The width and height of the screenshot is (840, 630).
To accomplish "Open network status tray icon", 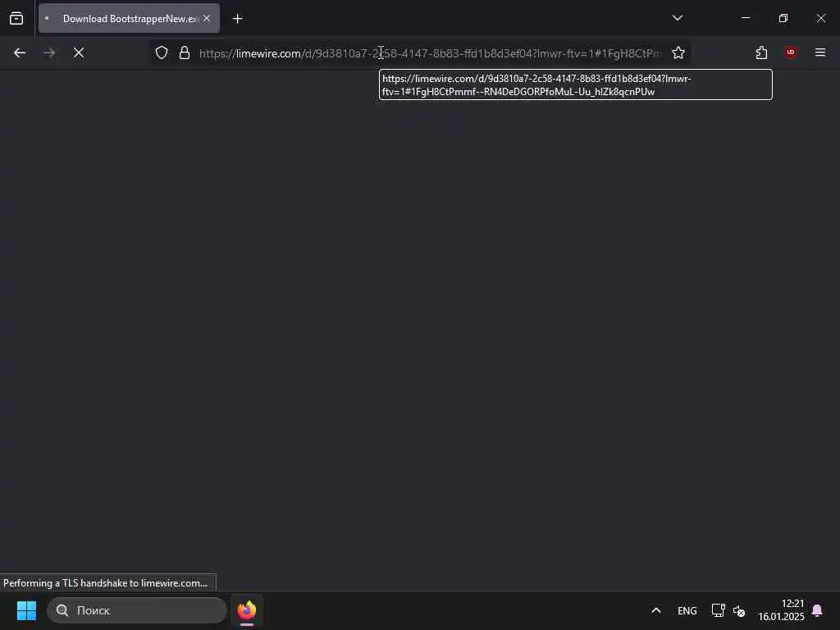I will tap(718, 610).
